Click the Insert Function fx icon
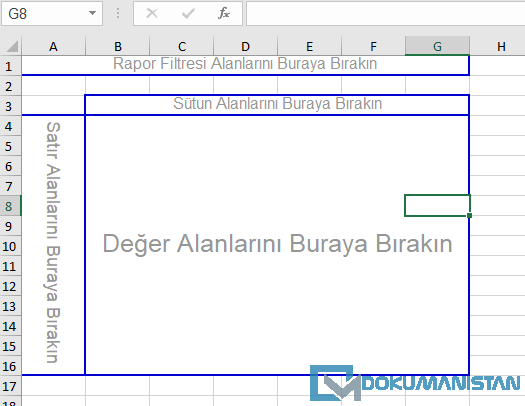The height and width of the screenshot is (406, 525). pos(224,13)
